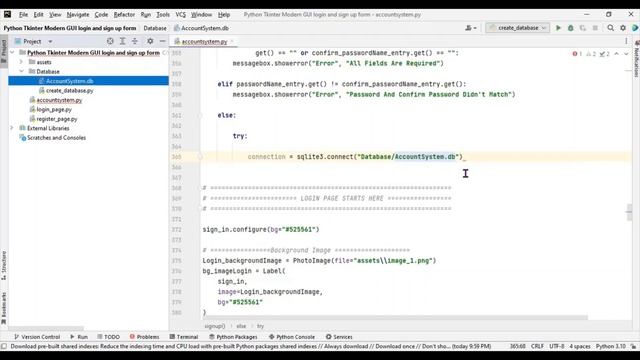This screenshot has height=360, width=640.
Task: Select register_page.py file
Action: (57, 119)
